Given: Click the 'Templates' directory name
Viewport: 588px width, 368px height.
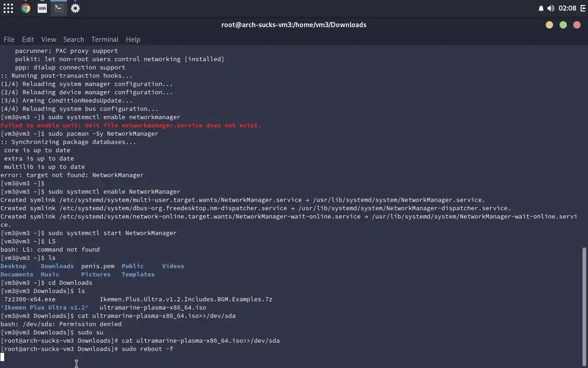Looking at the screenshot, I should point(138,274).
